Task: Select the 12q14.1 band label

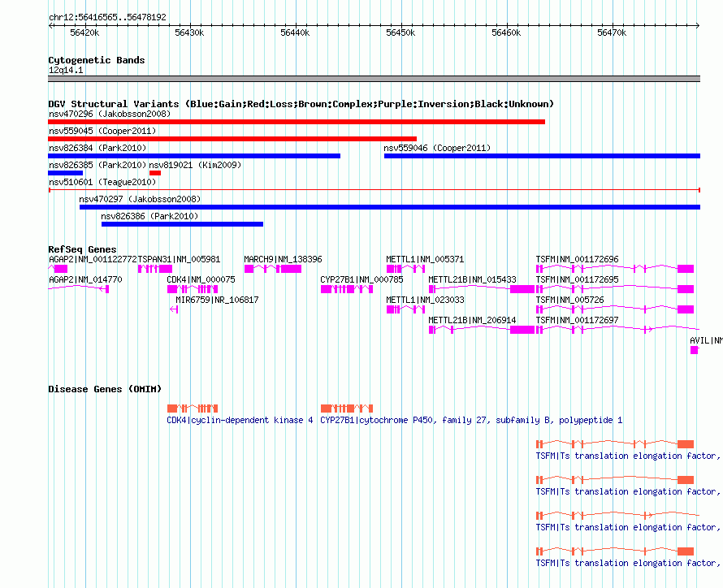Action: coord(66,70)
